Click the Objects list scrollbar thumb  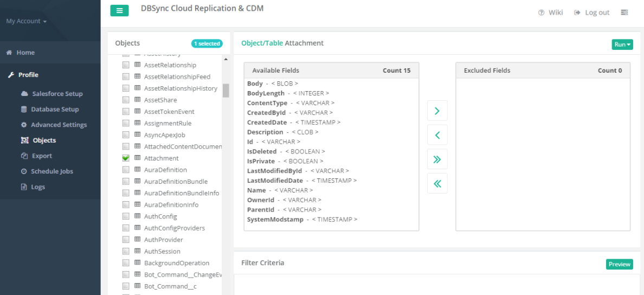pos(226,90)
